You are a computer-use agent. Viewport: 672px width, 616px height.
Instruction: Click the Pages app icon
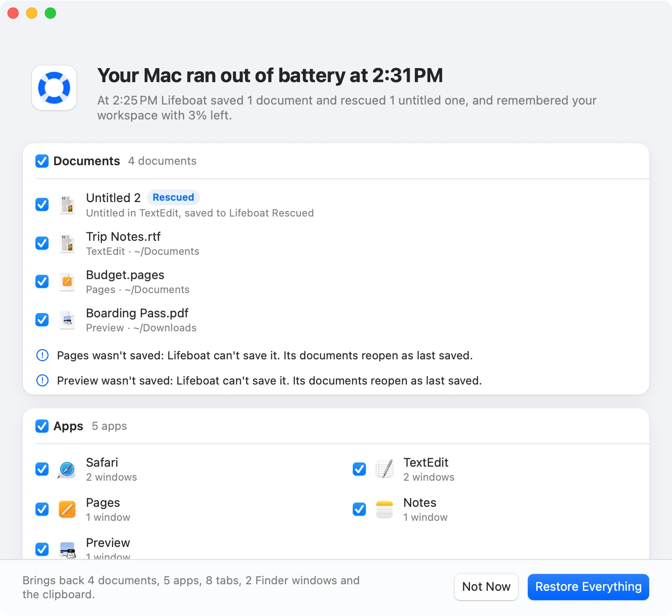(67, 510)
